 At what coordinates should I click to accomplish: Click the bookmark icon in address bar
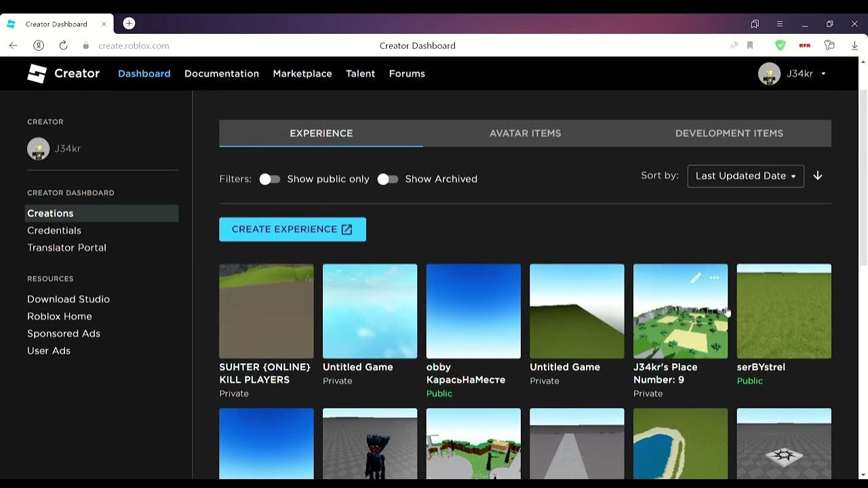[x=750, y=45]
